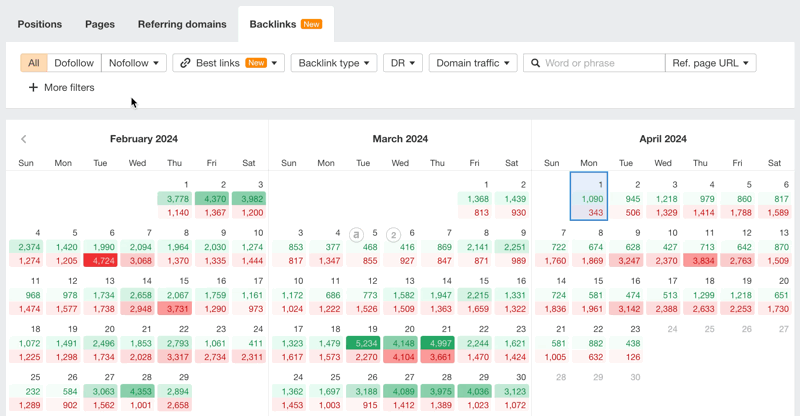Click the 3,661 lost links on March 21
This screenshot has width=800, height=416.
pos(437,357)
